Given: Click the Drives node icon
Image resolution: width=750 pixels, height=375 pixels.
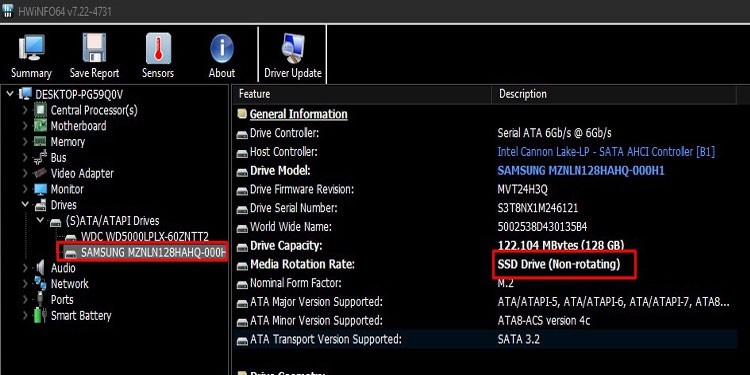Looking at the screenshot, I should 41,205.
